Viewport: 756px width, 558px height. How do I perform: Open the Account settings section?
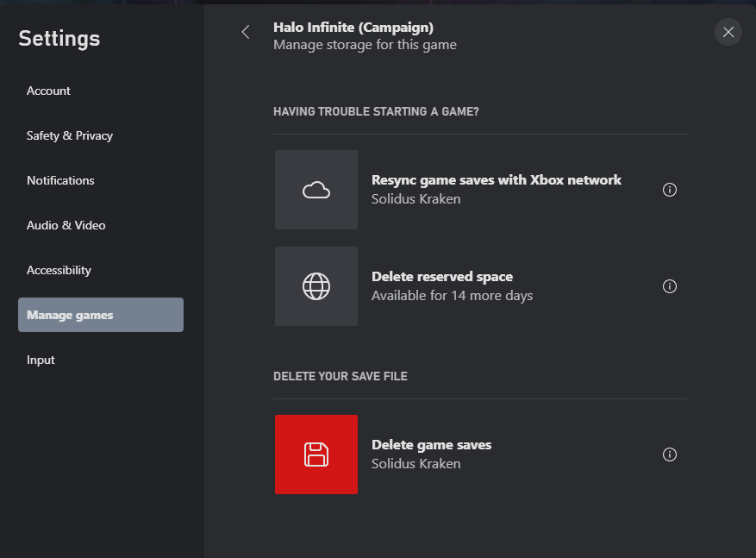[x=101, y=91]
